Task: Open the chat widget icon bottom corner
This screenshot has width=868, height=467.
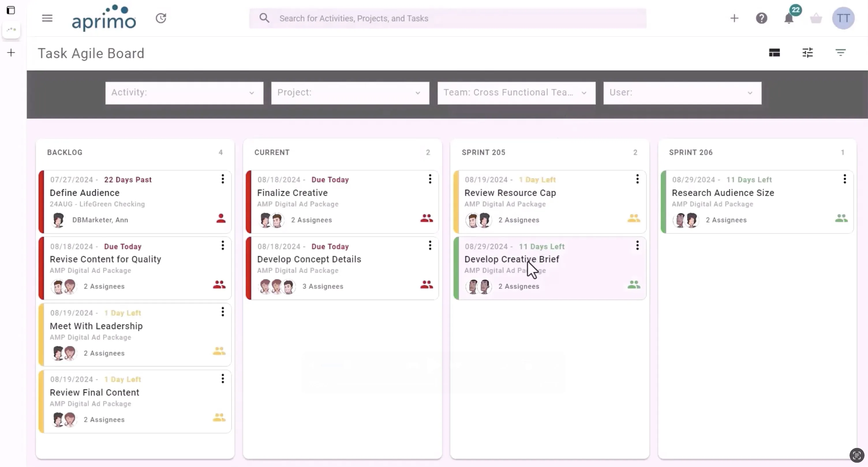Action: (857, 455)
